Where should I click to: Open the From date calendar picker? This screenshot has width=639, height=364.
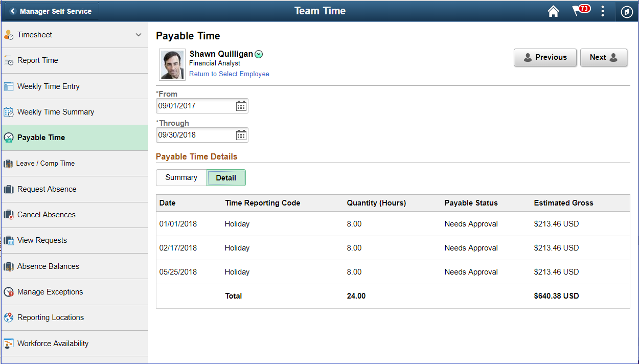click(x=241, y=106)
